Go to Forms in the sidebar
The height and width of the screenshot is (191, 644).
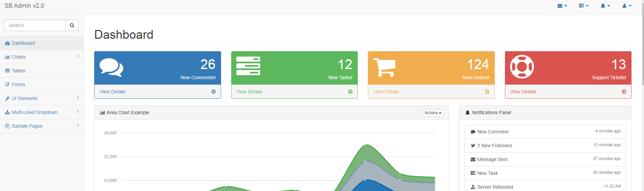(x=19, y=85)
